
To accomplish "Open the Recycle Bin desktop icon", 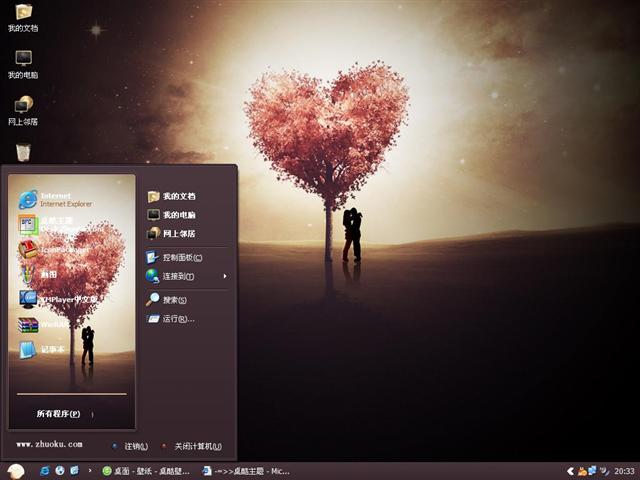I will pyautogui.click(x=23, y=152).
